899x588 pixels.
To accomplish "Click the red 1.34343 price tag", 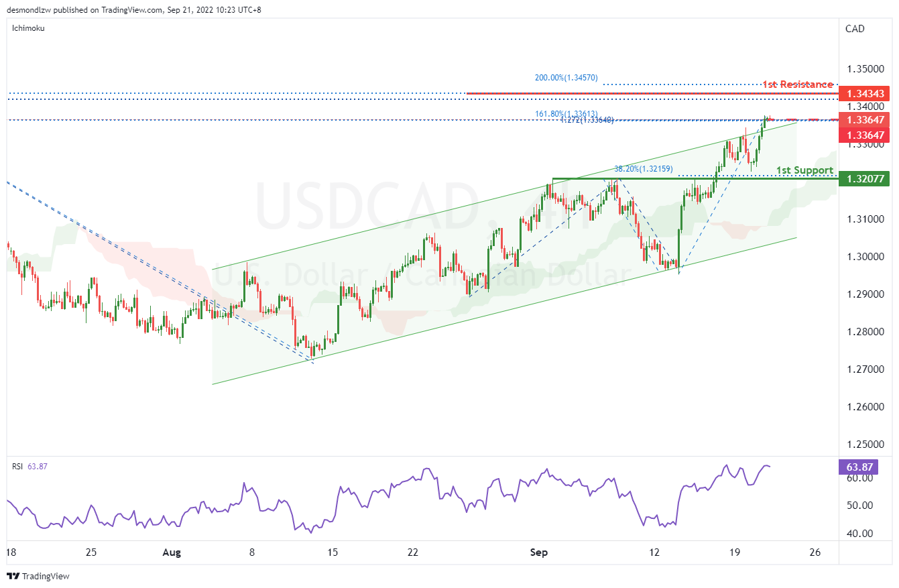I will (x=865, y=93).
